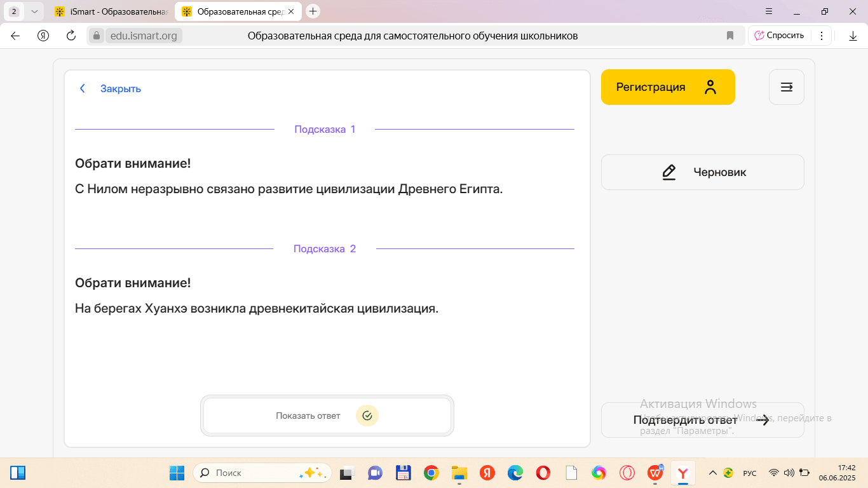Open the side menu hamburger icon

click(786, 87)
